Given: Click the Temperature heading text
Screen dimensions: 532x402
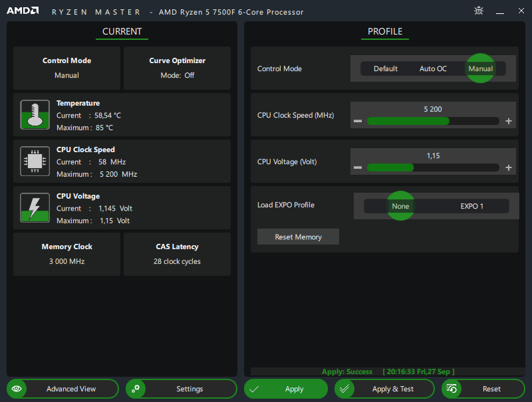Looking at the screenshot, I should click(78, 103).
